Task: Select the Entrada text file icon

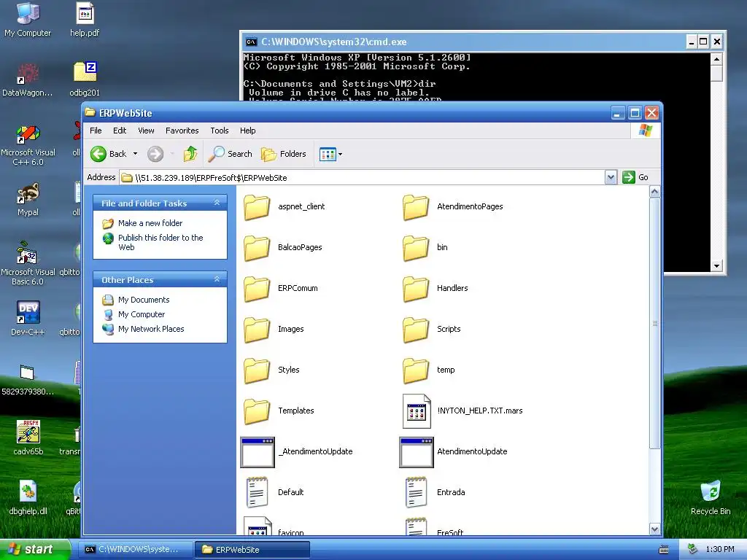Action: pyautogui.click(x=417, y=492)
